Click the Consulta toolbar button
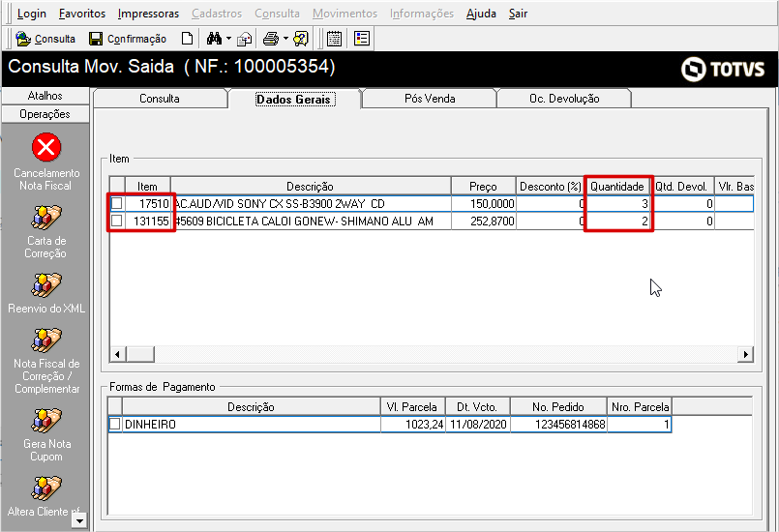The width and height of the screenshot is (779, 532). pos(45,39)
